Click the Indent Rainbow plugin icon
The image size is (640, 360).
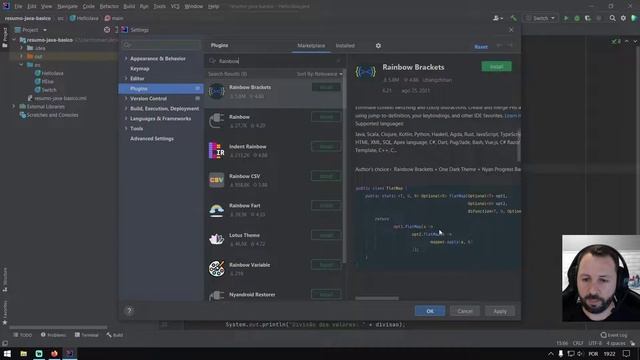click(x=216, y=151)
